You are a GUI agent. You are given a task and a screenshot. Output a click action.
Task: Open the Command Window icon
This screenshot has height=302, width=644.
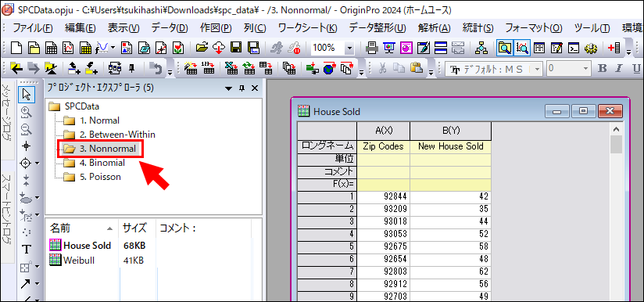point(574,48)
